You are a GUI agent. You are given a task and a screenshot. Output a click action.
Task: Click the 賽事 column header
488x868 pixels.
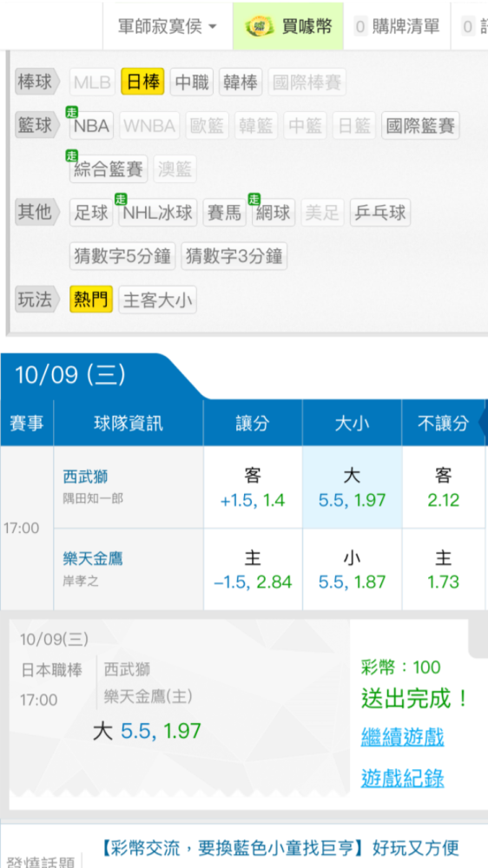click(27, 424)
